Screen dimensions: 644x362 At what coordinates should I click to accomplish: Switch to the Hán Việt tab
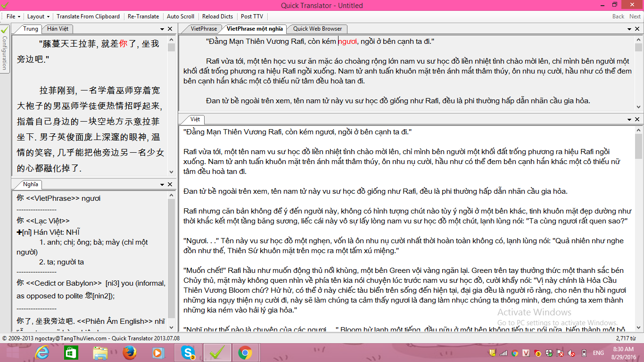tap(58, 29)
